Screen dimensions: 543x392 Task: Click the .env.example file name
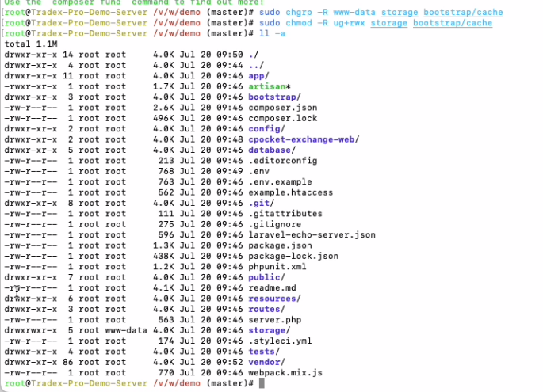tap(281, 181)
